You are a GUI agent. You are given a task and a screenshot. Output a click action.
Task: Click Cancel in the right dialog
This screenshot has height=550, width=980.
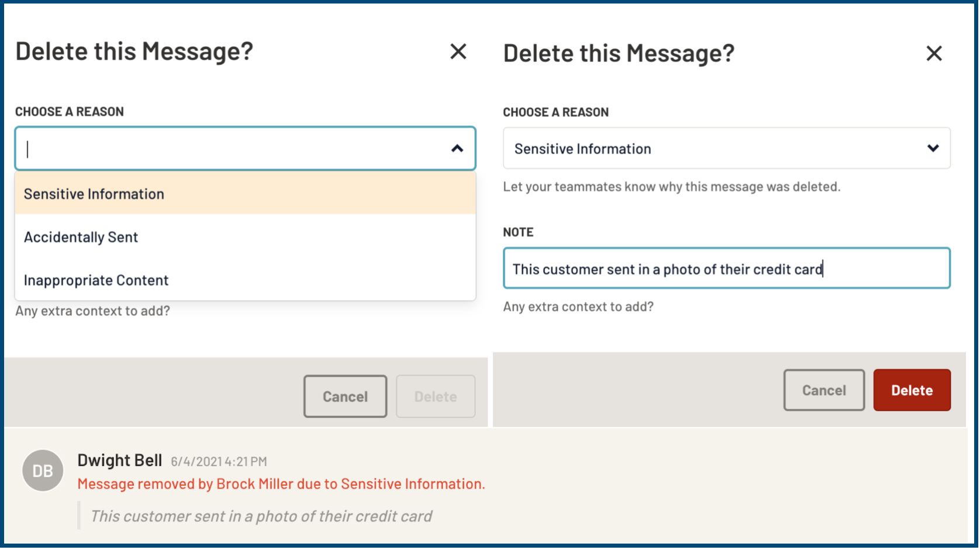[824, 390]
